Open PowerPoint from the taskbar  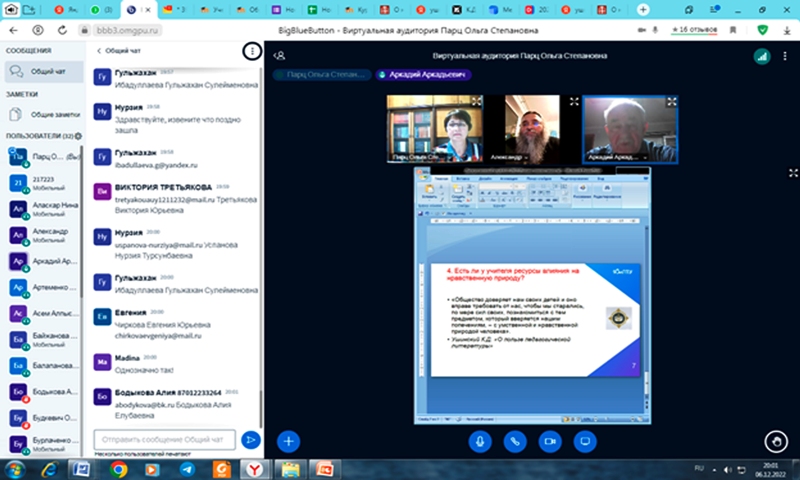pyautogui.click(x=323, y=469)
